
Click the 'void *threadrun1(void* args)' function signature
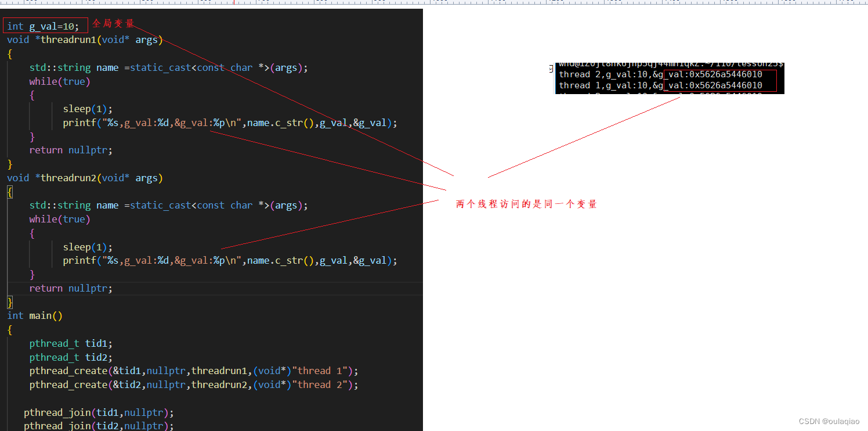pyautogui.click(x=85, y=40)
